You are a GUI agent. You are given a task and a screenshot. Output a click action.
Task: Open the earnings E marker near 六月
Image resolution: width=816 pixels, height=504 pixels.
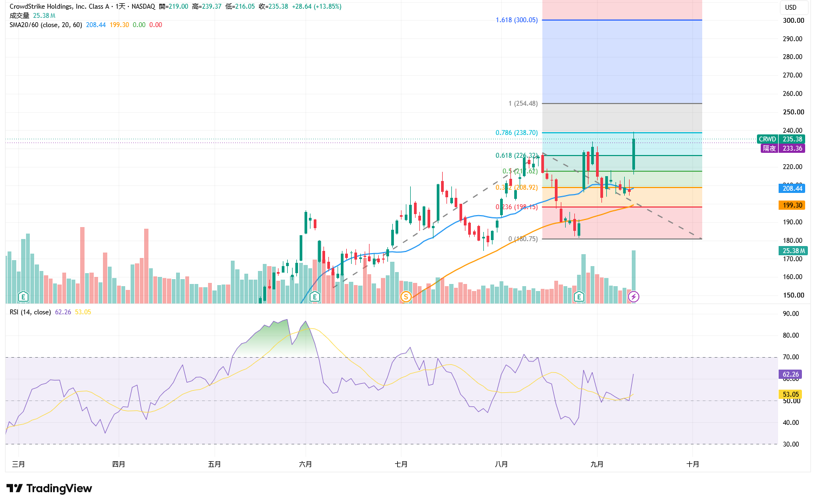[x=314, y=296]
